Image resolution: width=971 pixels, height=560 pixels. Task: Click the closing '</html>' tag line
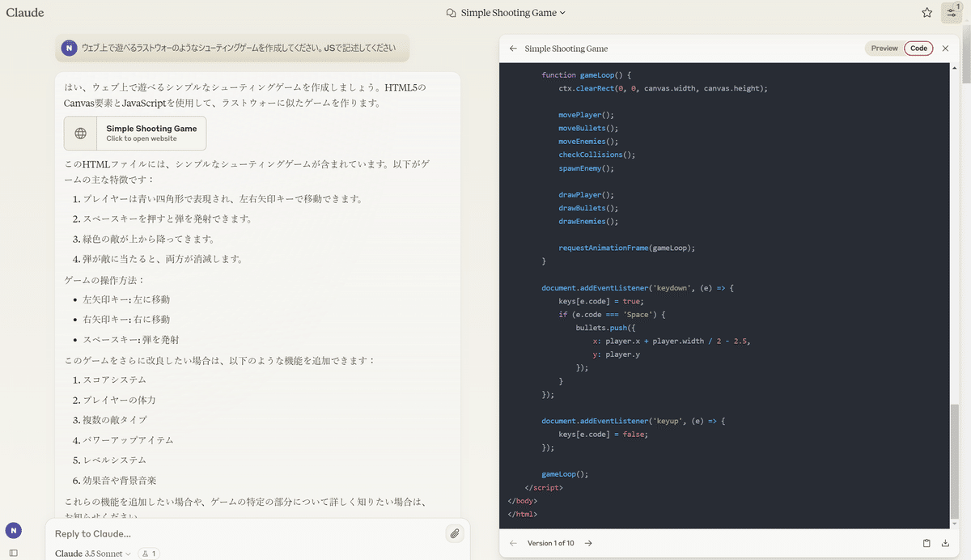[522, 514]
